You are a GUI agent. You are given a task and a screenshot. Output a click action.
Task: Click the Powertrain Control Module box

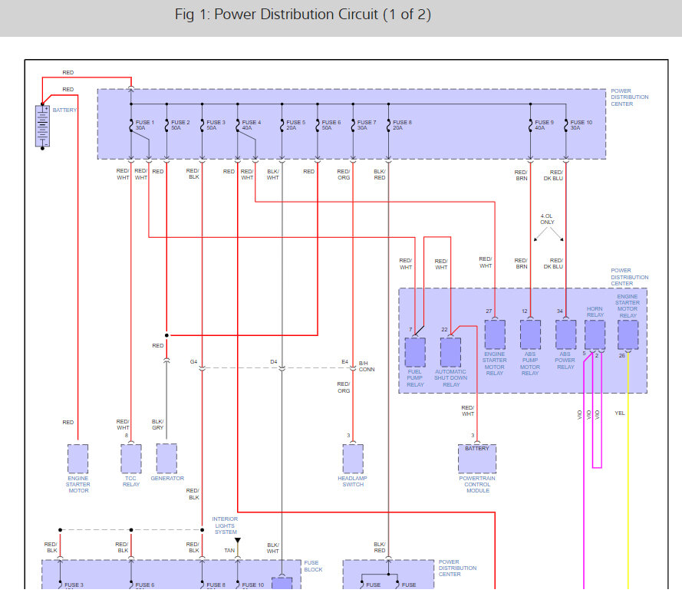pyautogui.click(x=477, y=459)
